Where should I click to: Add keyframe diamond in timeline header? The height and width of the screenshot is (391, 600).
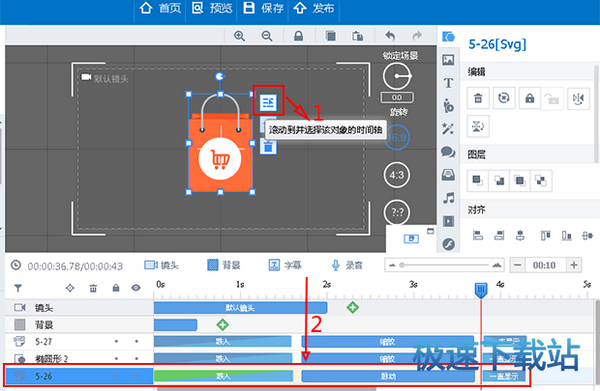[x=70, y=288]
